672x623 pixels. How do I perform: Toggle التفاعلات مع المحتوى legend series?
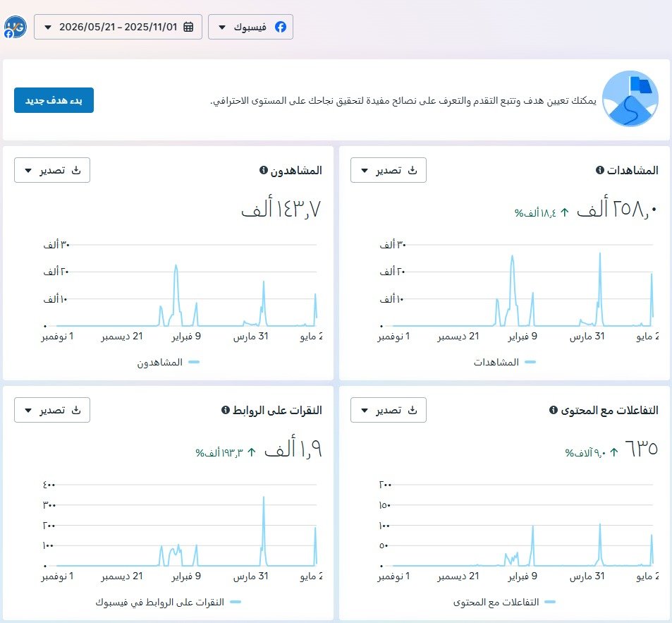[x=504, y=603]
